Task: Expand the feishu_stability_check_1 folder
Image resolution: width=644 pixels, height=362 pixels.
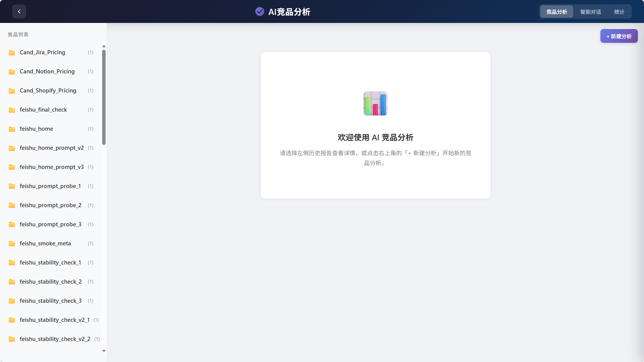Action: pos(50,263)
